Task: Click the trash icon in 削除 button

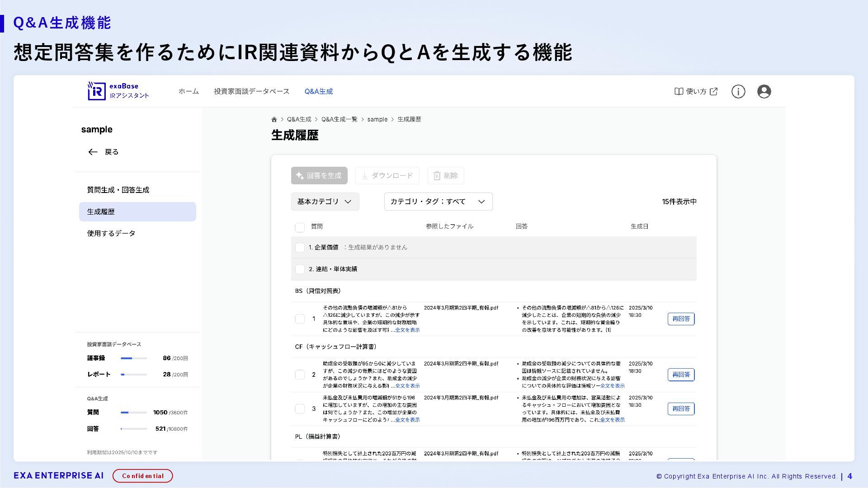Action: (437, 176)
